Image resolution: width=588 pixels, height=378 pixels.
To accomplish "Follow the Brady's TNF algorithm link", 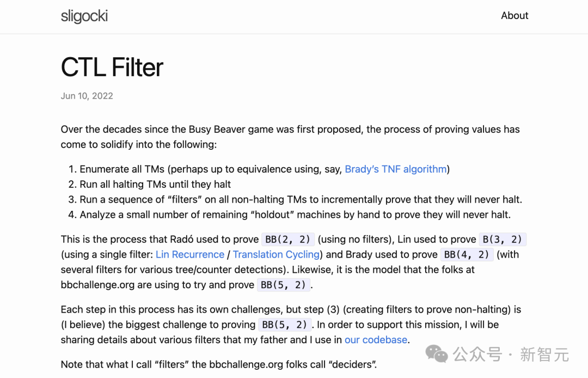I will tap(396, 169).
